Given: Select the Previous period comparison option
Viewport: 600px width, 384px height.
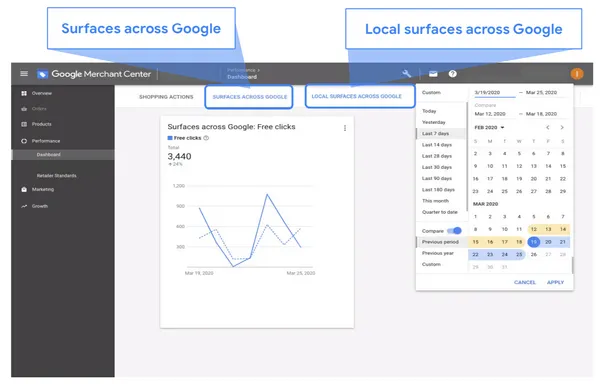Looking at the screenshot, I should coord(440,242).
